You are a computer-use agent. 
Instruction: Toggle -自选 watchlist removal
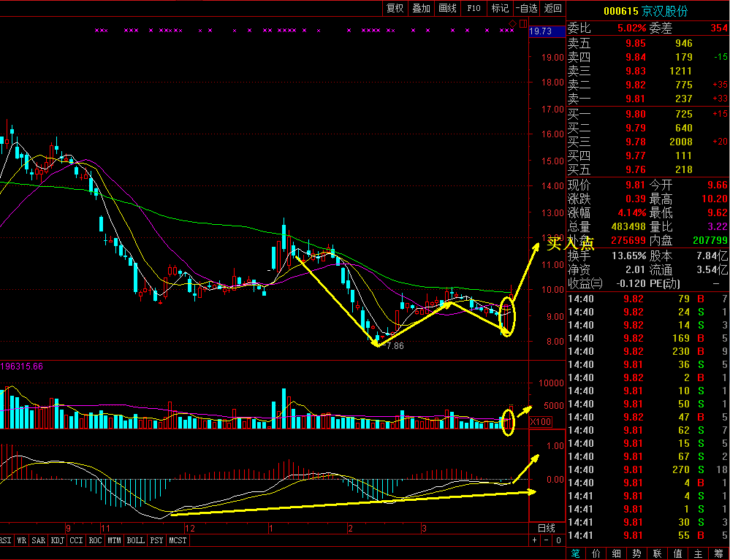(x=526, y=8)
